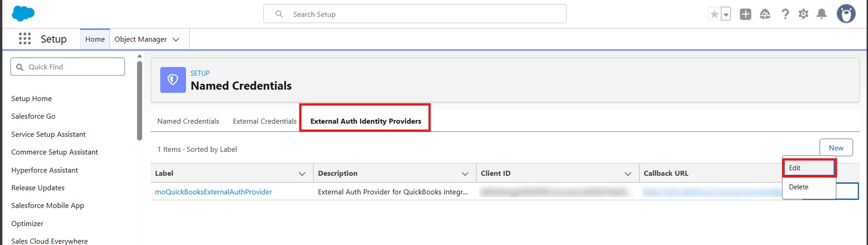Open the Description column chevron

[x=465, y=174]
